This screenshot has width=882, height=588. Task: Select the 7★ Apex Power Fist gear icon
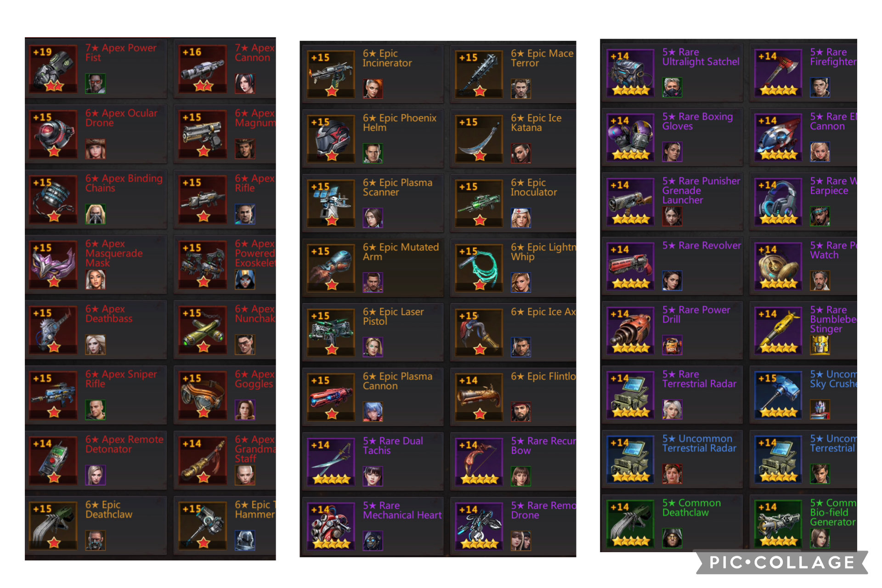click(x=53, y=69)
